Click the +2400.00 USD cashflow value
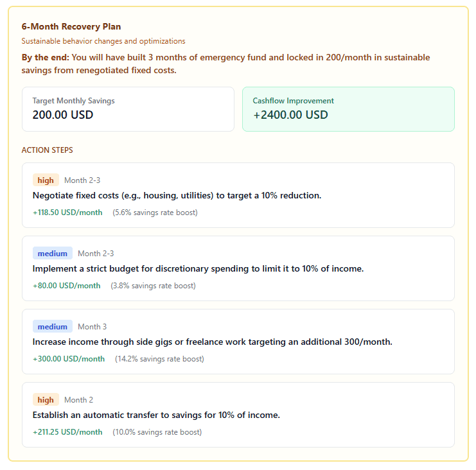 click(290, 116)
